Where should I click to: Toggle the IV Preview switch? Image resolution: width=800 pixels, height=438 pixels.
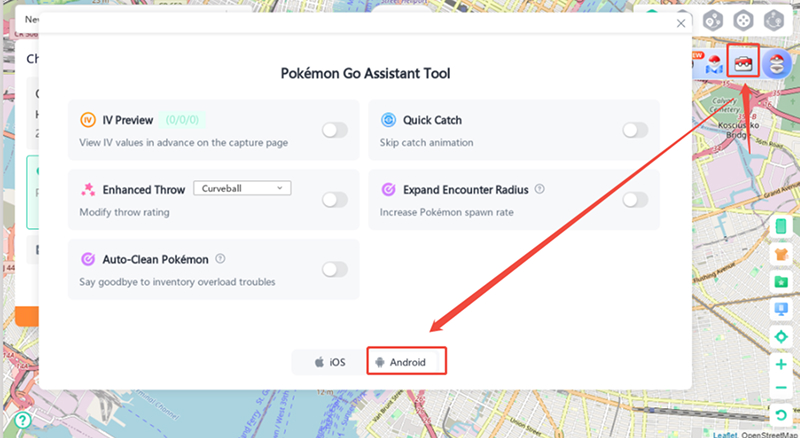click(335, 130)
